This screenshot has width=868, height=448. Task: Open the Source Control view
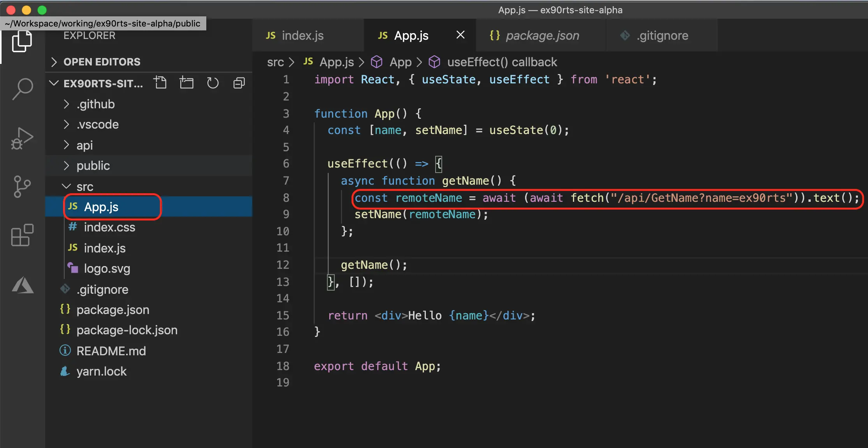click(x=22, y=187)
